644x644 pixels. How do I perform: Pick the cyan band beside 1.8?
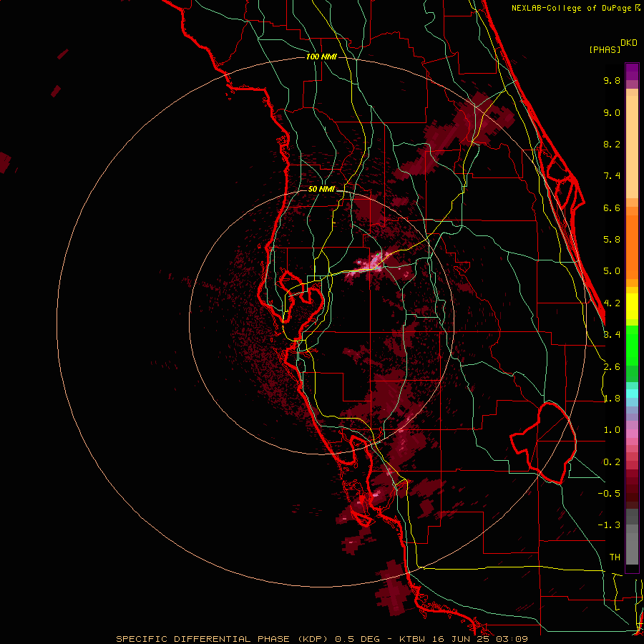point(632,394)
